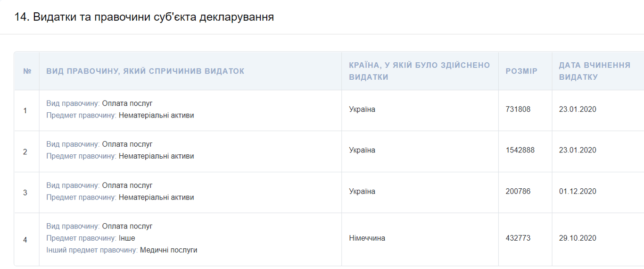
Task: Click row number 2 cell
Action: [25, 152]
